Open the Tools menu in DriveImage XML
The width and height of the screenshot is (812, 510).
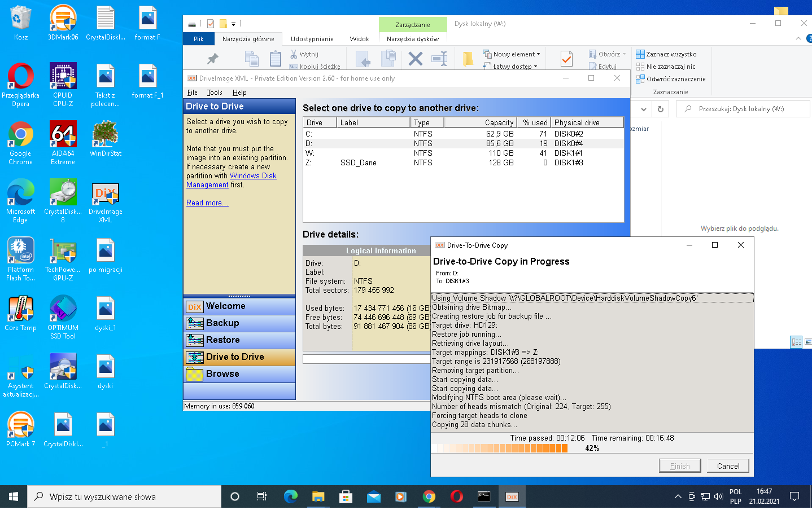[215, 93]
